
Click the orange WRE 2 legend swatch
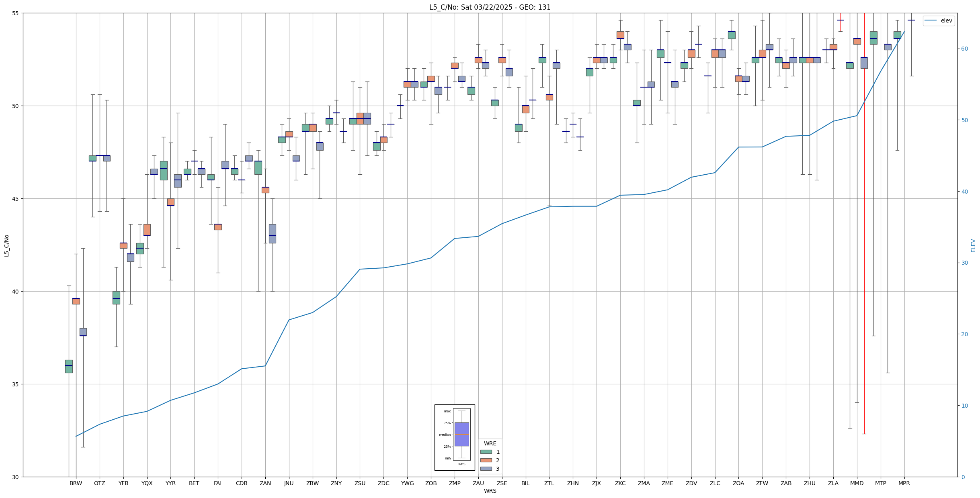click(x=486, y=460)
